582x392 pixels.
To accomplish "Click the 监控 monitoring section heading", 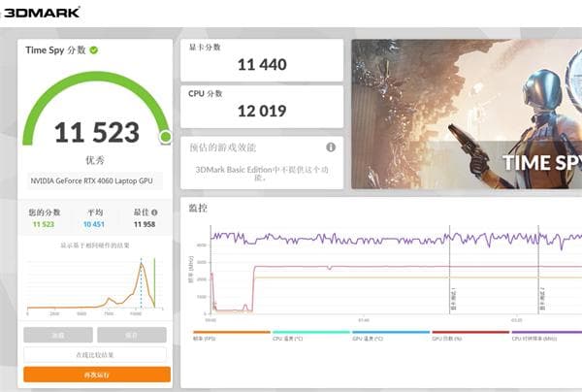I will tap(198, 209).
